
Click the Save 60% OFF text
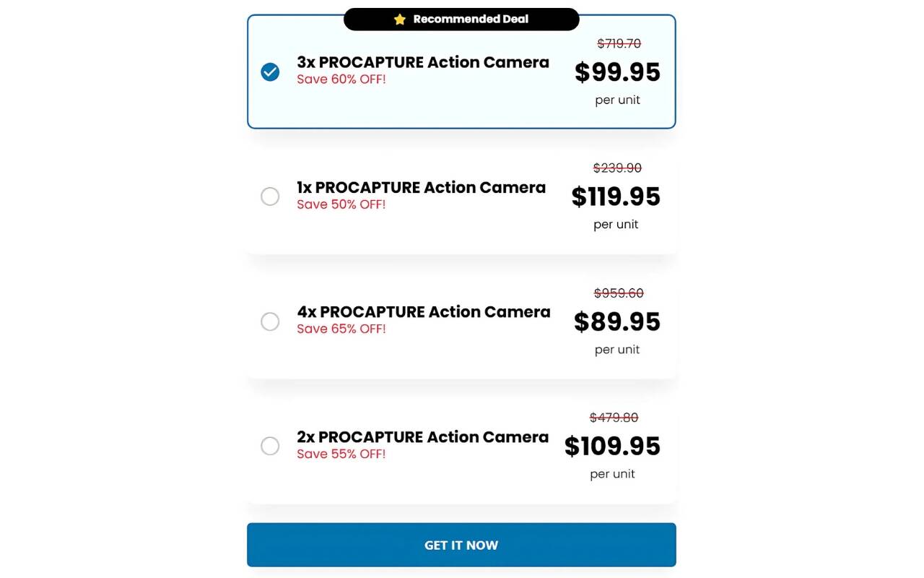click(x=341, y=79)
